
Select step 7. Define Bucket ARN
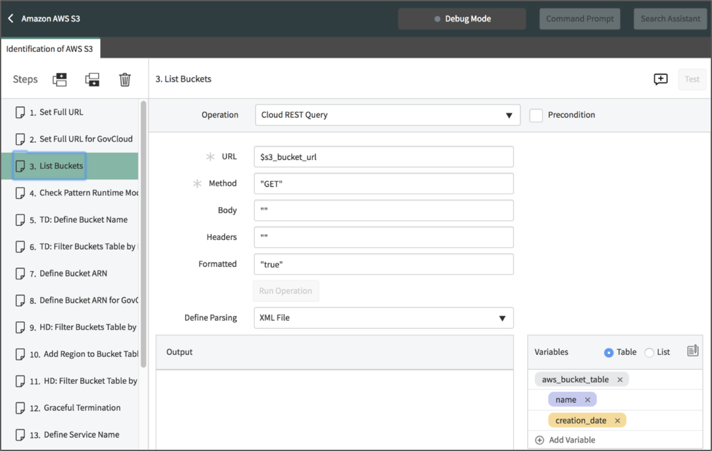(x=70, y=273)
